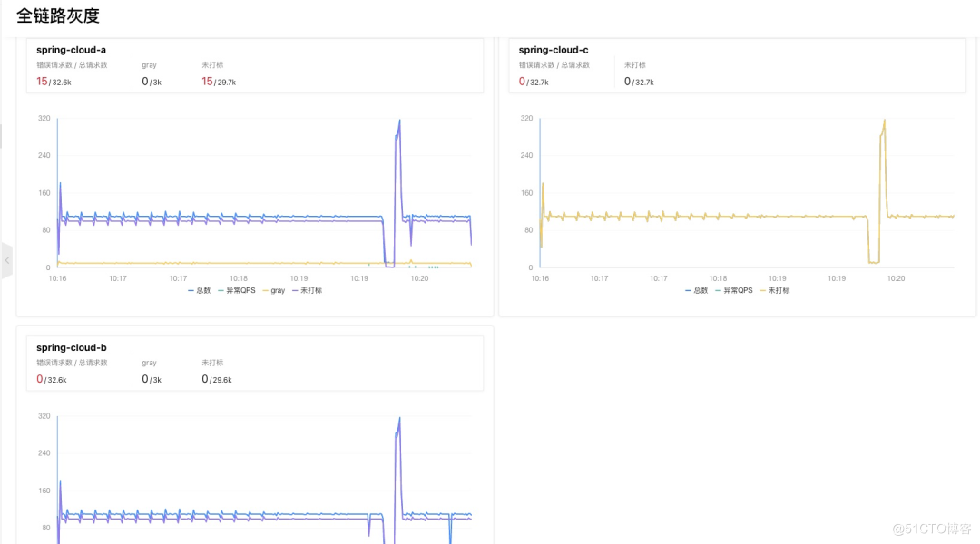Click the spike peak in spring-cloud-c chart
980x544 pixels.
tap(884, 121)
